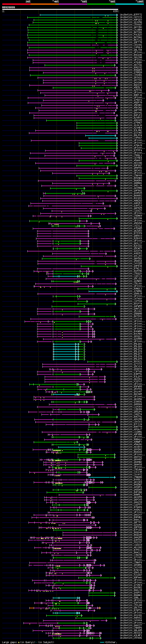Select the UniRef100_Q948Y6 row label
Screen dimensions: 146x644
(131, 369)
